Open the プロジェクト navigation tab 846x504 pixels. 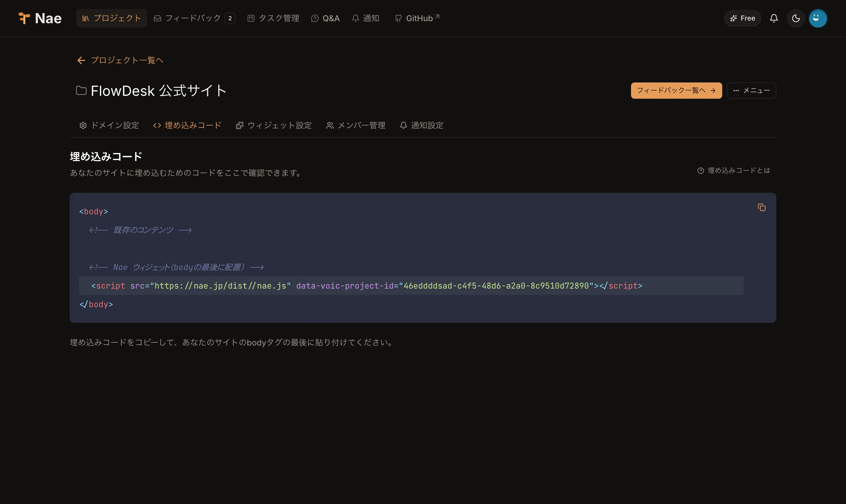coord(112,18)
